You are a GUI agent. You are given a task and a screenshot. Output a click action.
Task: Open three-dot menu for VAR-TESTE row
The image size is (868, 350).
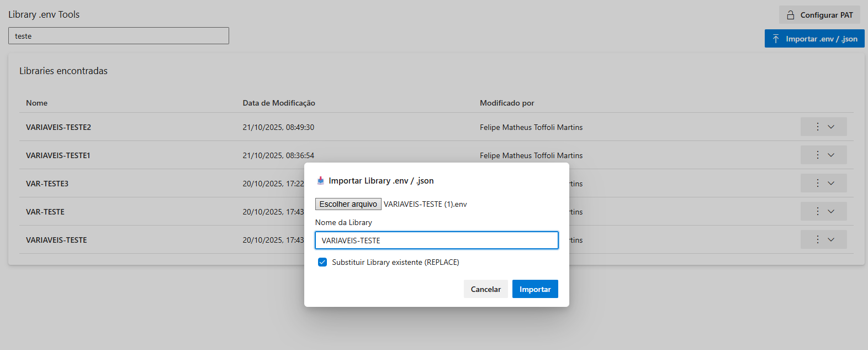[x=818, y=211]
